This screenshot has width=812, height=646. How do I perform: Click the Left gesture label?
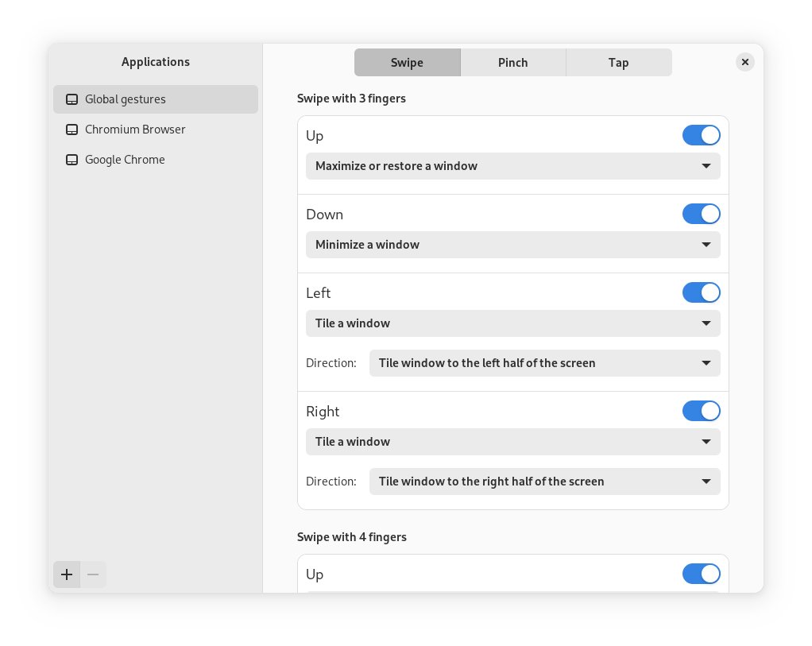(318, 293)
